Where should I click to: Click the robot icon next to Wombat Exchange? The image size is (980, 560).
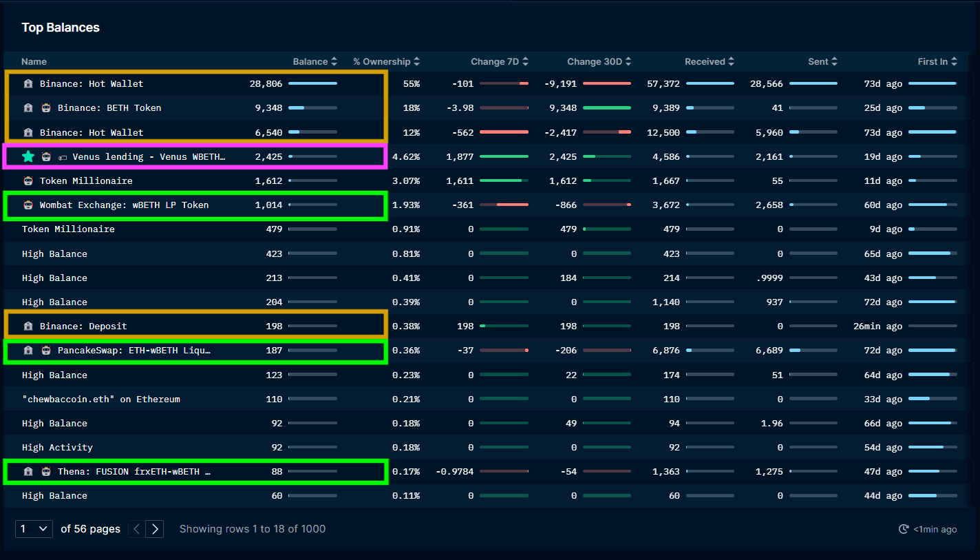[28, 205]
